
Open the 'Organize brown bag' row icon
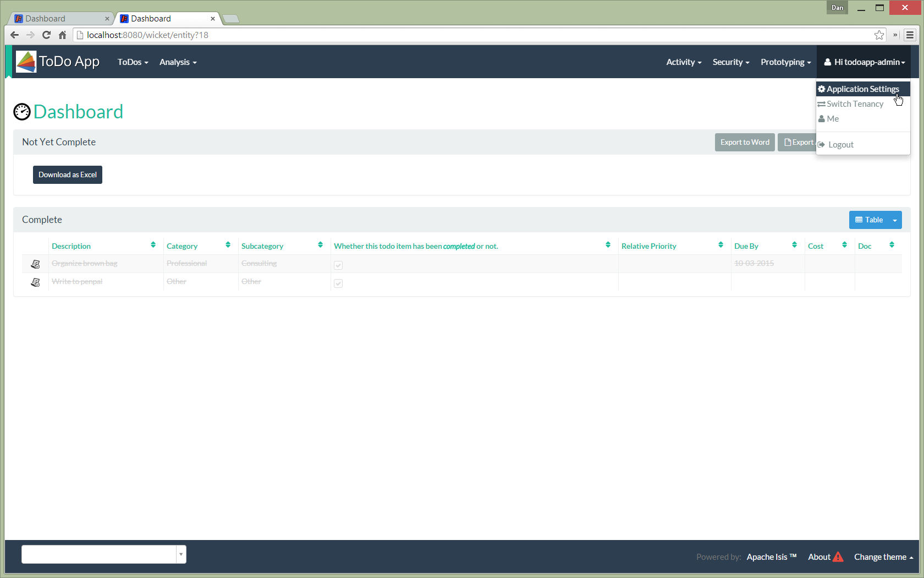point(35,264)
